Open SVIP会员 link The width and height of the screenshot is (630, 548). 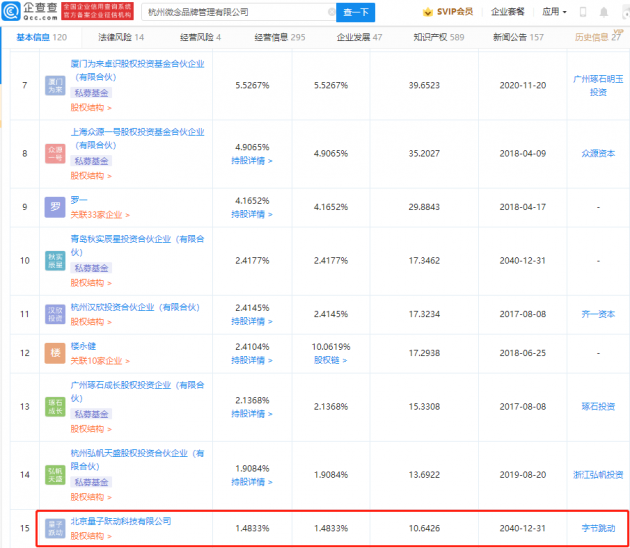pos(455,12)
